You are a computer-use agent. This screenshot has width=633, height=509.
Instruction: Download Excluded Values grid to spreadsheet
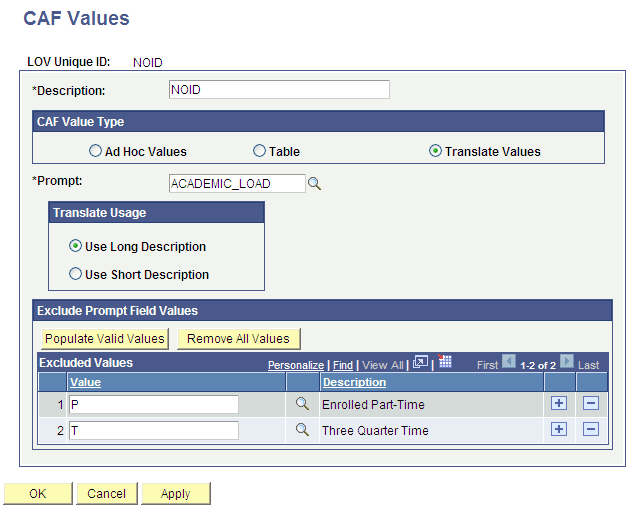pos(445,361)
